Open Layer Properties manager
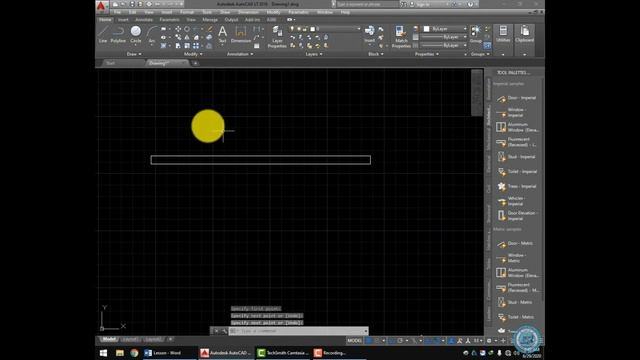The height and width of the screenshot is (360, 640). [x=277, y=37]
